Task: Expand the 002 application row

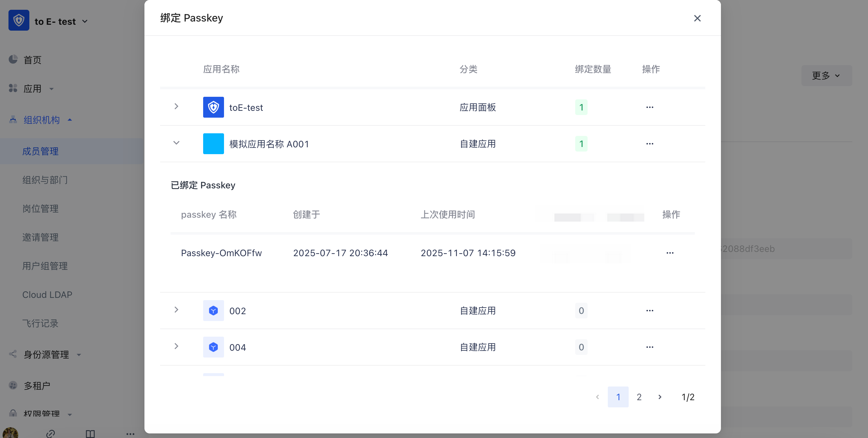Action: pyautogui.click(x=176, y=310)
